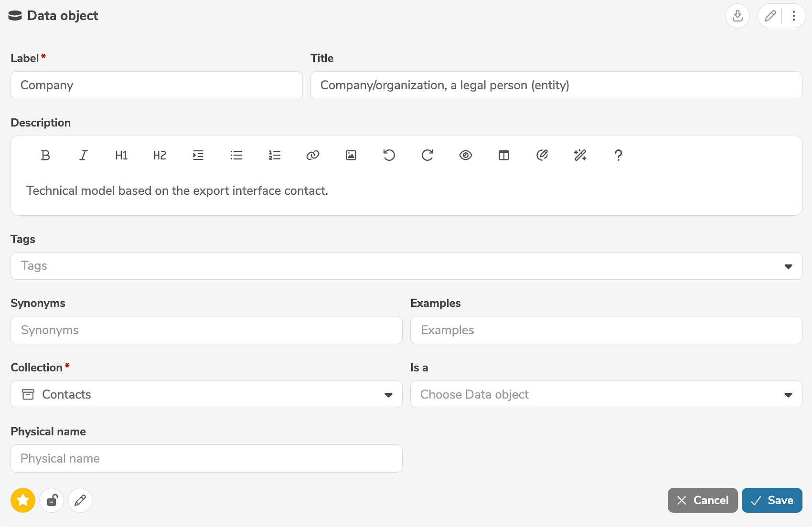
Task: Click the download icon at top right
Action: pos(737,16)
